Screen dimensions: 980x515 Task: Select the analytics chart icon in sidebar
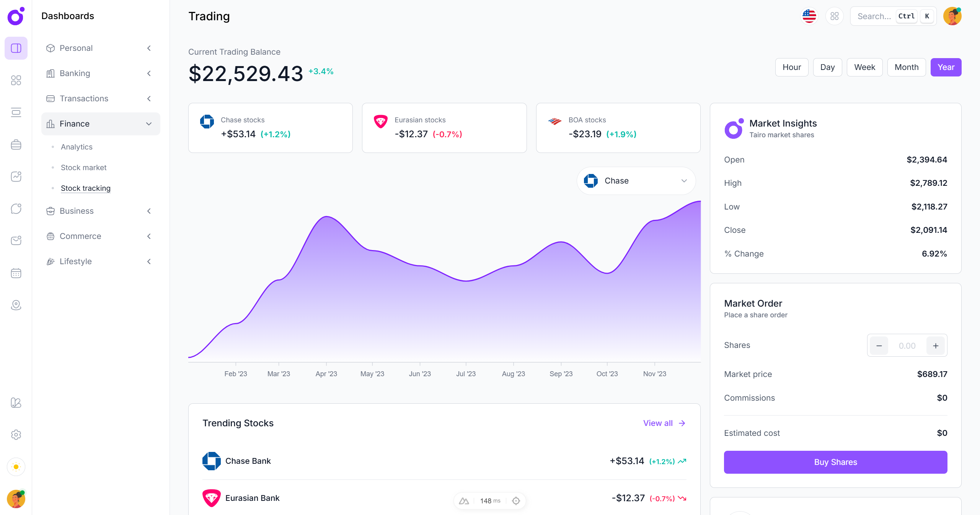(x=16, y=176)
